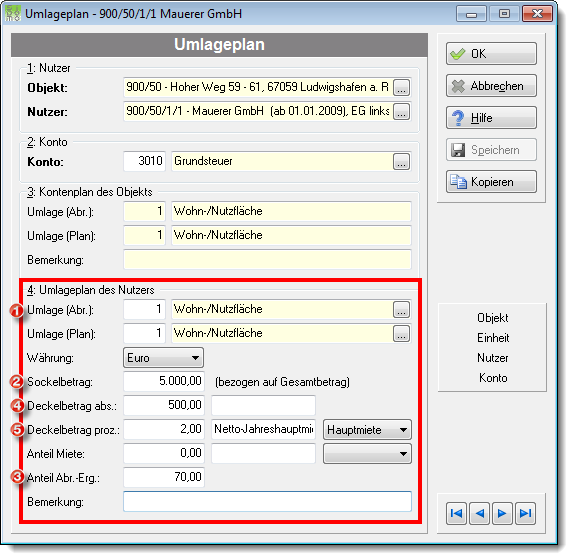Click the bottom Bemerkung text field

[x=267, y=502]
